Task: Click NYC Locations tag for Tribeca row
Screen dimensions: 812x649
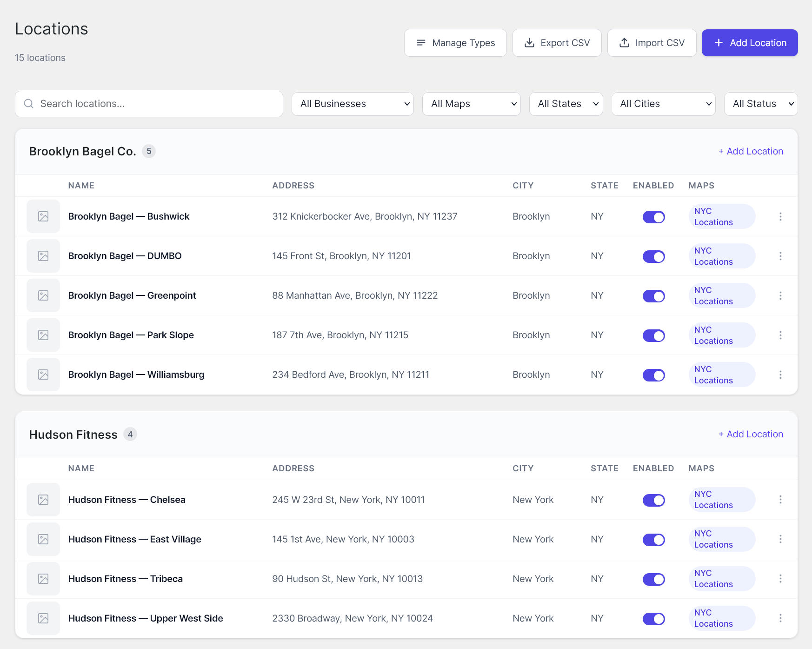Action: (x=722, y=578)
